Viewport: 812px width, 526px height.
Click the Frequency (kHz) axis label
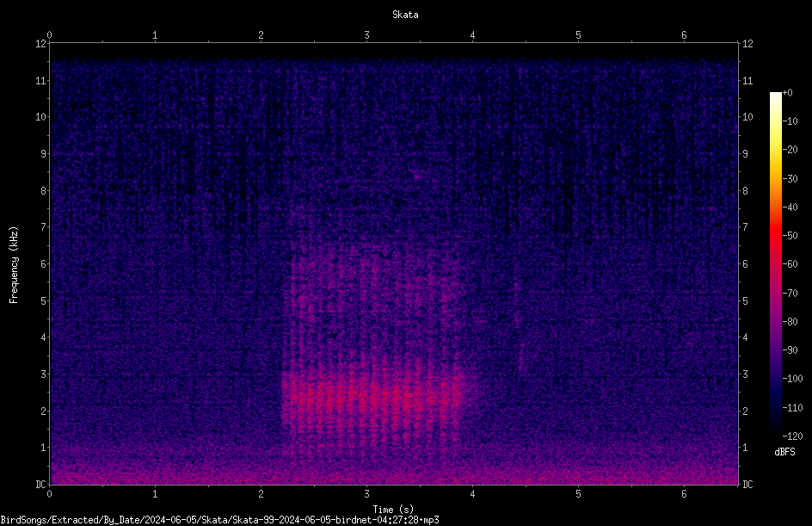tap(14, 265)
